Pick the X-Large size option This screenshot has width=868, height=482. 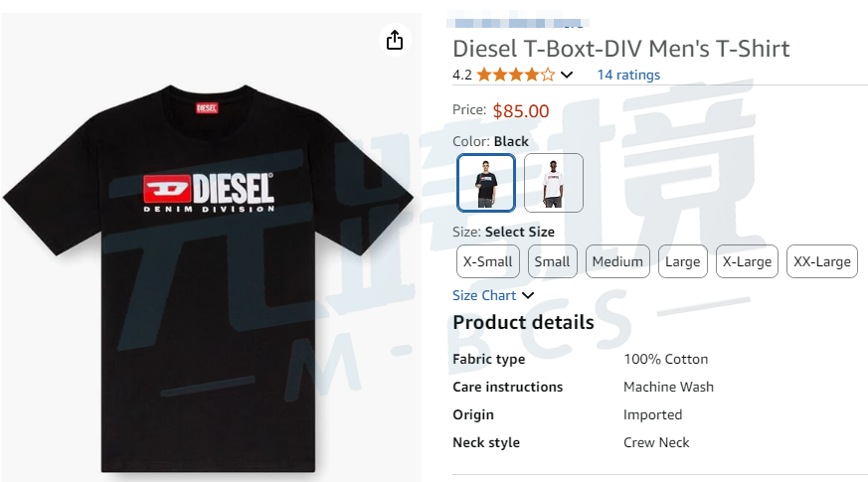747,261
